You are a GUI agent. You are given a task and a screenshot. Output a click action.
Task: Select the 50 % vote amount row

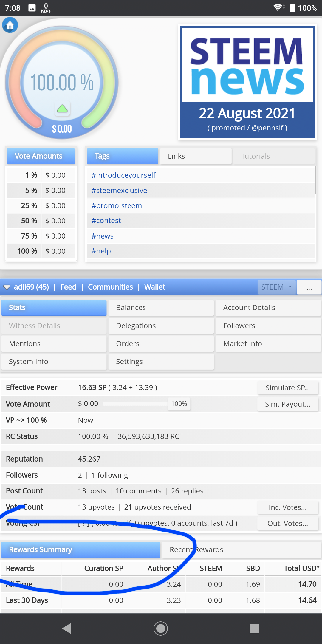[41, 221]
